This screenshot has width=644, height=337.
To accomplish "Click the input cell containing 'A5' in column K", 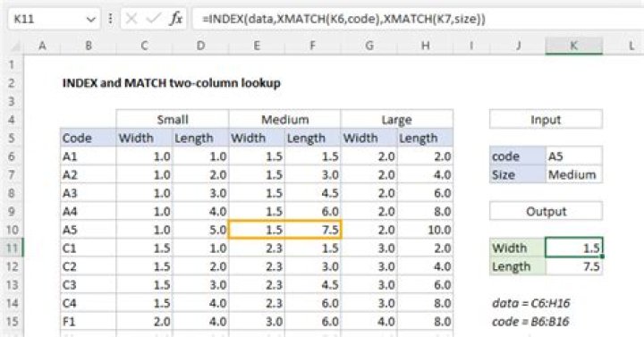I will click(x=574, y=156).
